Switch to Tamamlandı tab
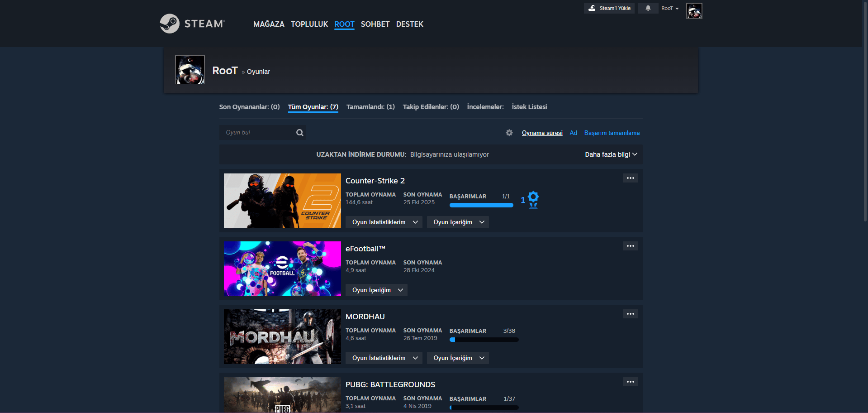868x413 pixels. pyautogui.click(x=370, y=107)
